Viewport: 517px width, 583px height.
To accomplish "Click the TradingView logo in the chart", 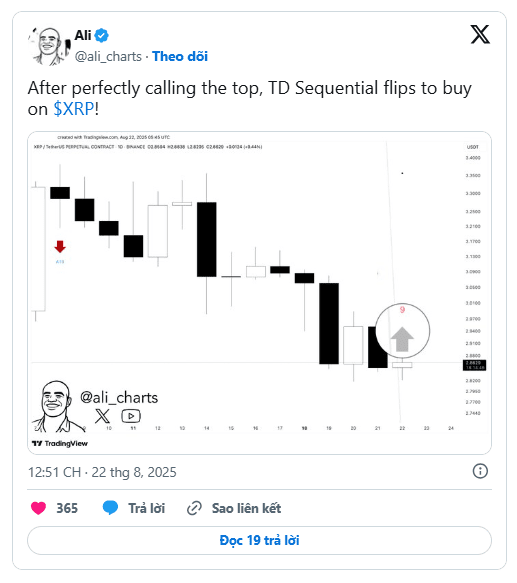I will click(60, 444).
